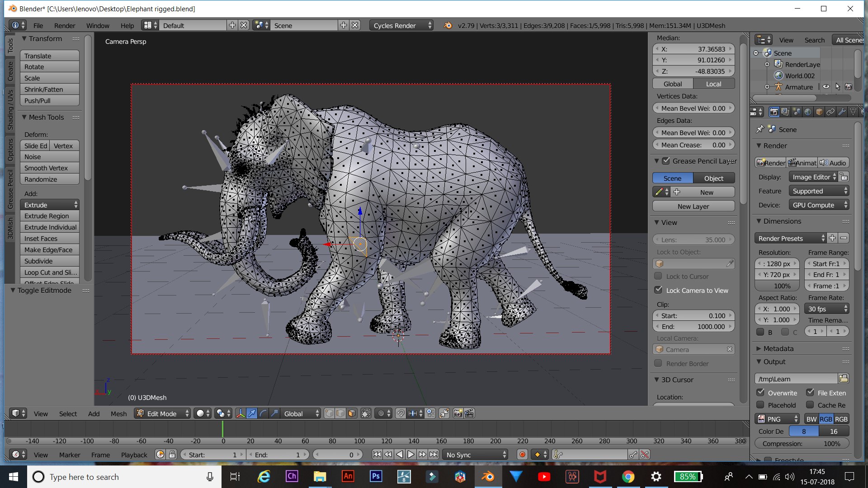Click Smooth Vertex button

click(50, 168)
